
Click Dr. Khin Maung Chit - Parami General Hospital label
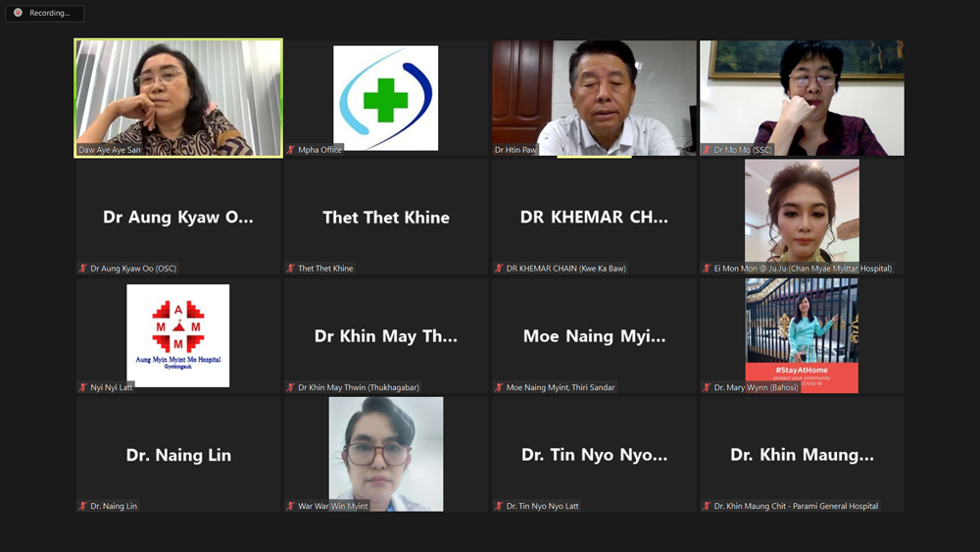pos(796,506)
